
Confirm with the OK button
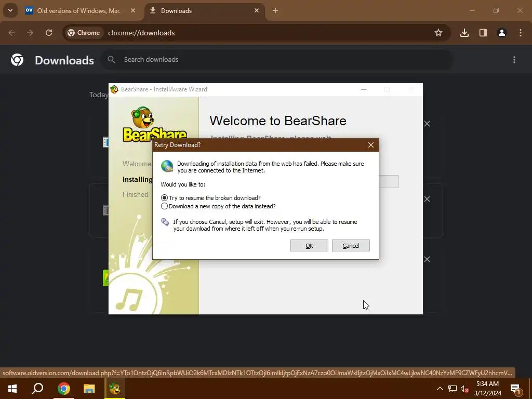point(309,246)
